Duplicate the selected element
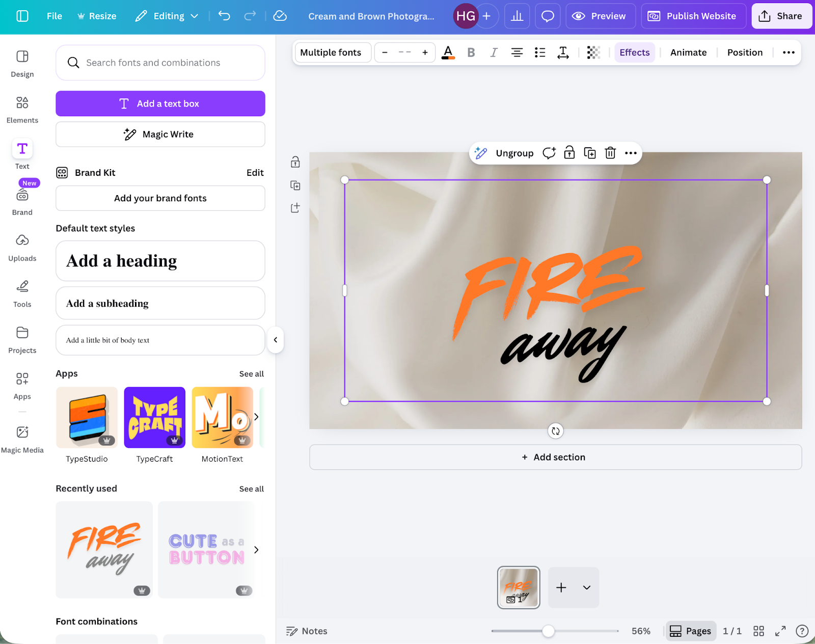The width and height of the screenshot is (815, 644). [x=589, y=153]
